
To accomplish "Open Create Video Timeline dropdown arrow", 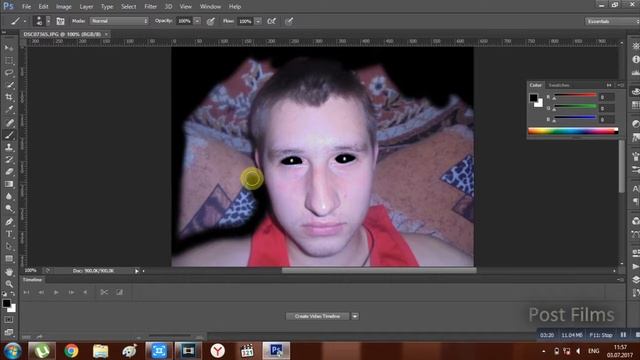I will pyautogui.click(x=355, y=316).
